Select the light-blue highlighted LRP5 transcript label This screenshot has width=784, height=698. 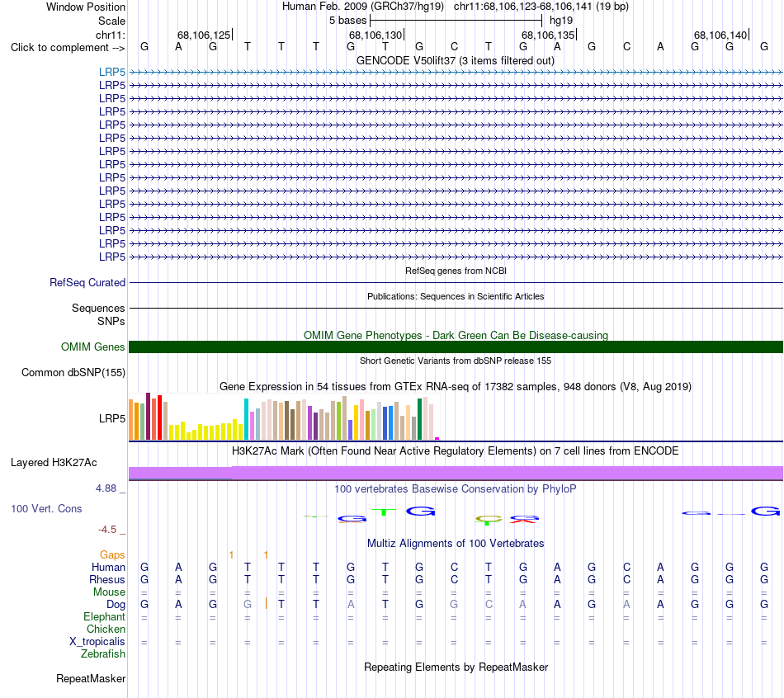(x=112, y=72)
